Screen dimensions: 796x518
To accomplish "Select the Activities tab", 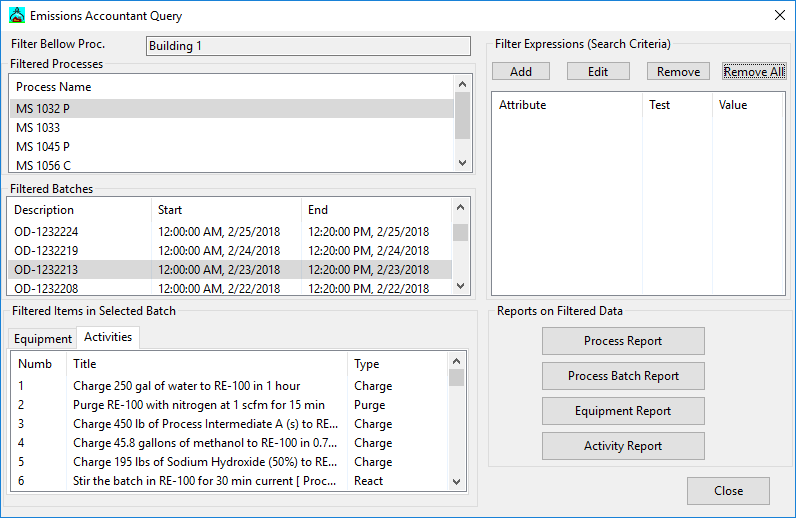I will (x=108, y=337).
